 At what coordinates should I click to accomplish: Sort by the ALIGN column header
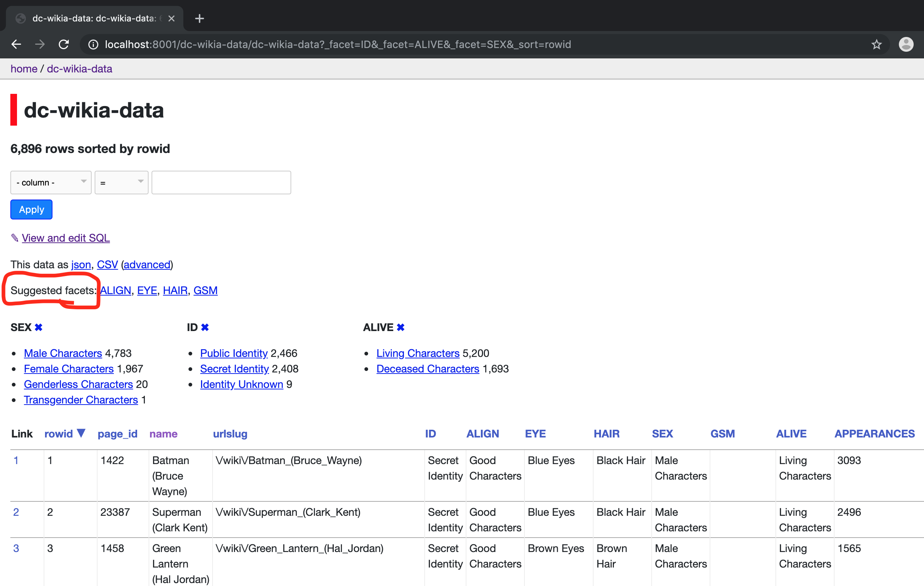click(x=482, y=434)
